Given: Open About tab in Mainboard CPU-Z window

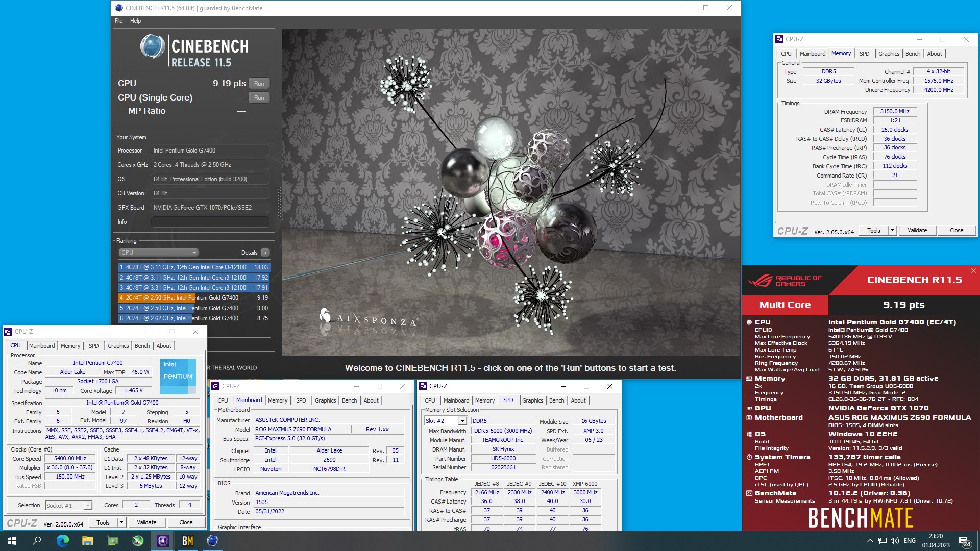Looking at the screenshot, I should point(371,400).
